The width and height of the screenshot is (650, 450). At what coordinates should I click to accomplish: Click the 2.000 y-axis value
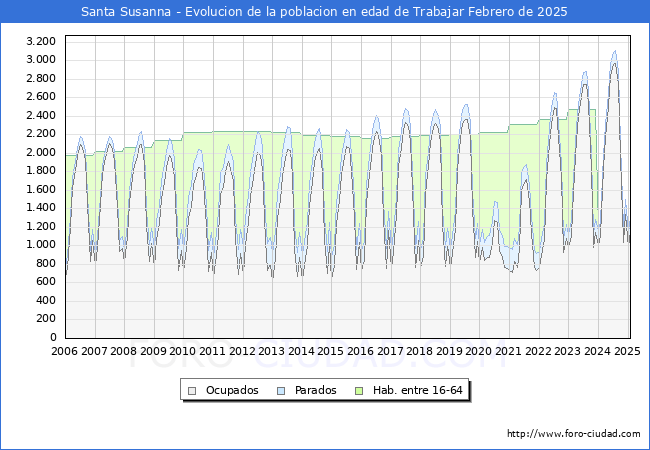[41, 152]
